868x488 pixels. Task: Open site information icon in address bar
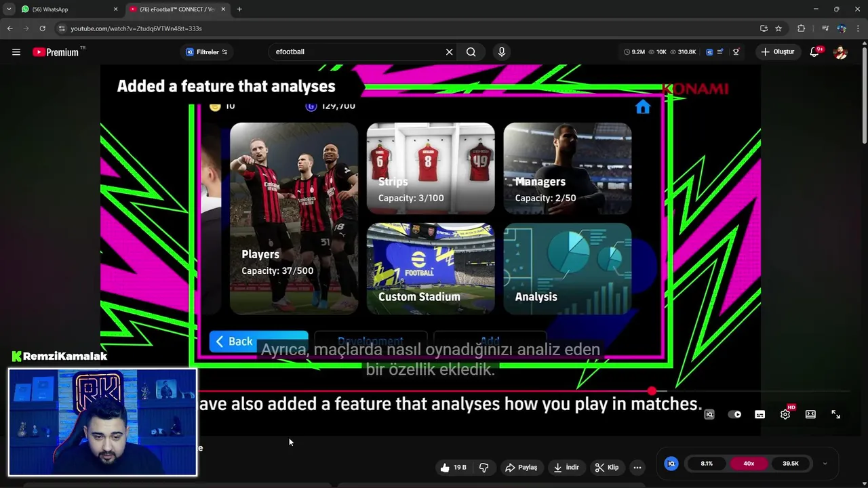[x=62, y=28]
